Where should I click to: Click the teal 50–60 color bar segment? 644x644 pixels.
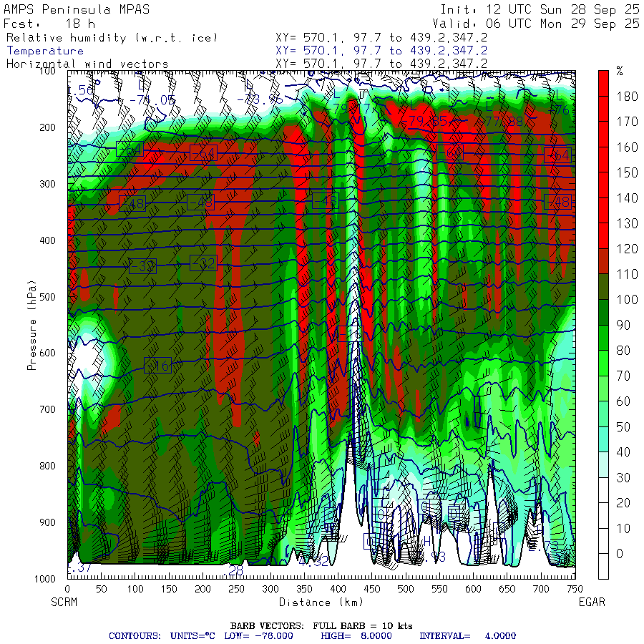pos(603,414)
